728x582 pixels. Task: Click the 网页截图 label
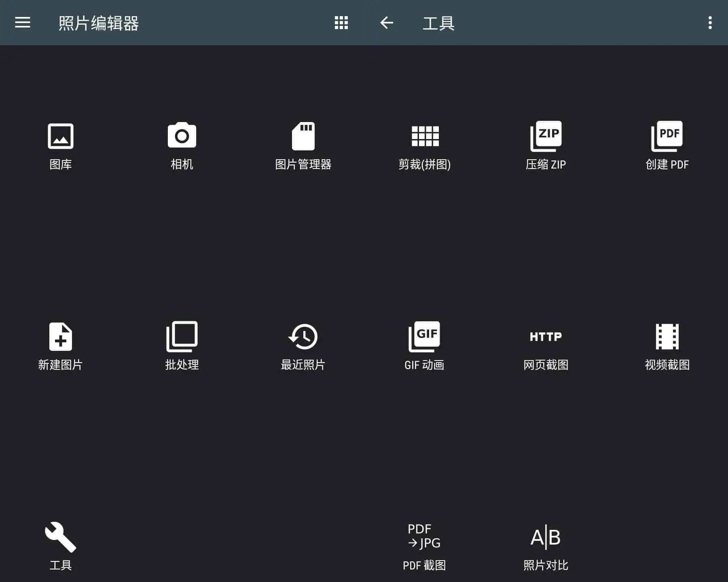(x=546, y=365)
